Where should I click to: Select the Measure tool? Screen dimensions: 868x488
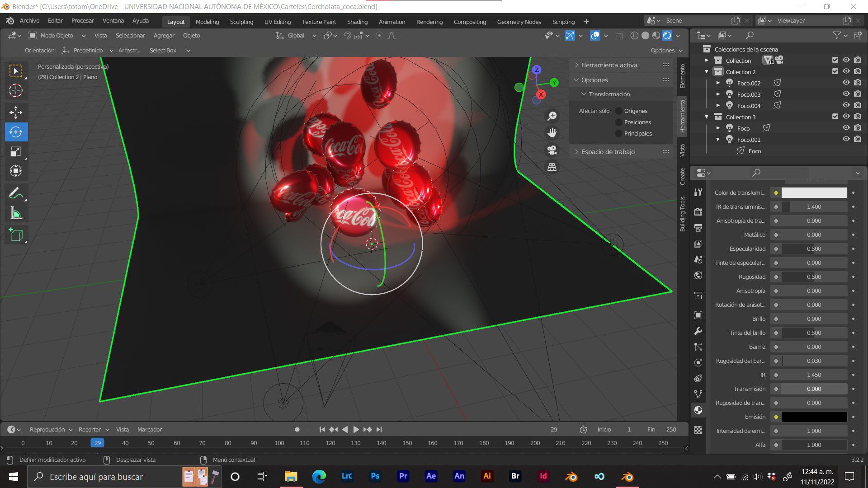click(16, 213)
